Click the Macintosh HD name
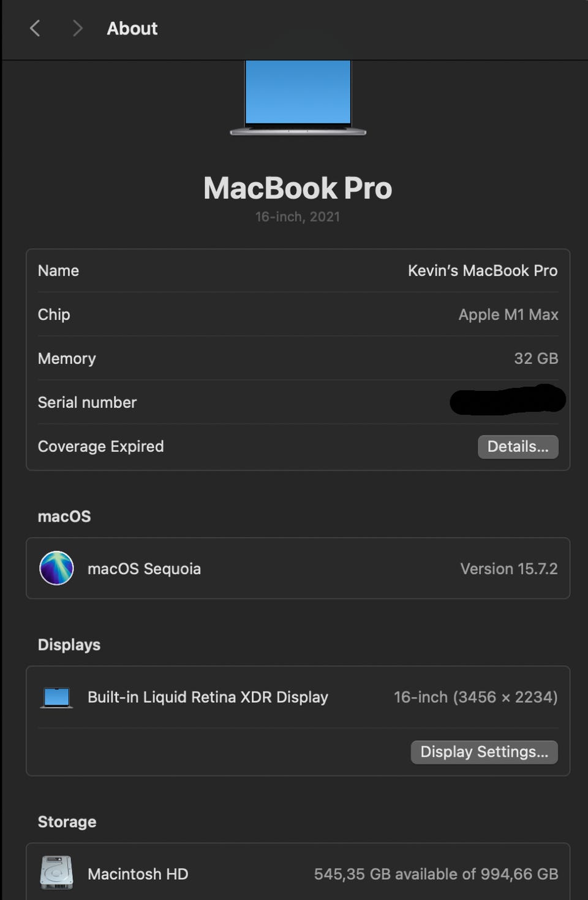This screenshot has width=588, height=900. point(138,874)
